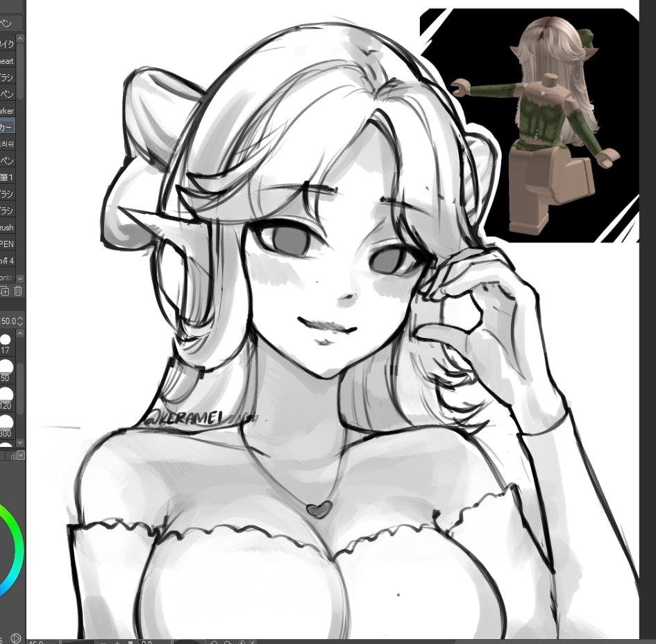The height and width of the screenshot is (644, 656).
Task: Click the up arrow of the brush size preset scrollbar
Action: coord(20,334)
